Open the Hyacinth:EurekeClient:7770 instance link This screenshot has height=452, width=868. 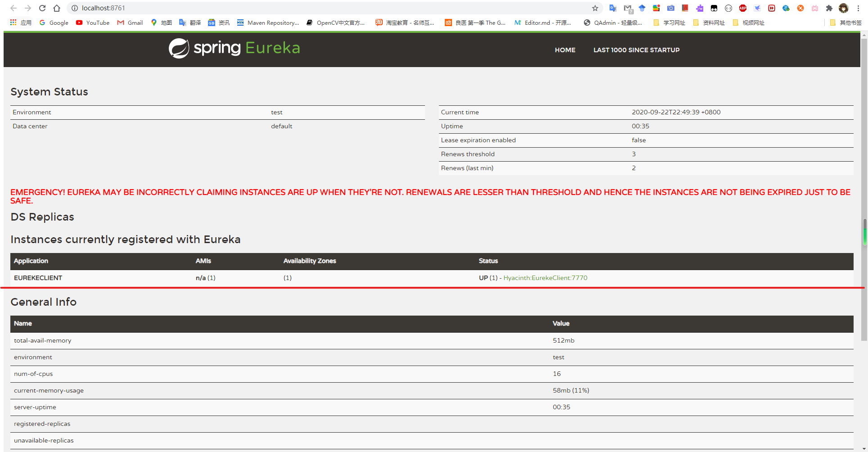click(x=545, y=278)
